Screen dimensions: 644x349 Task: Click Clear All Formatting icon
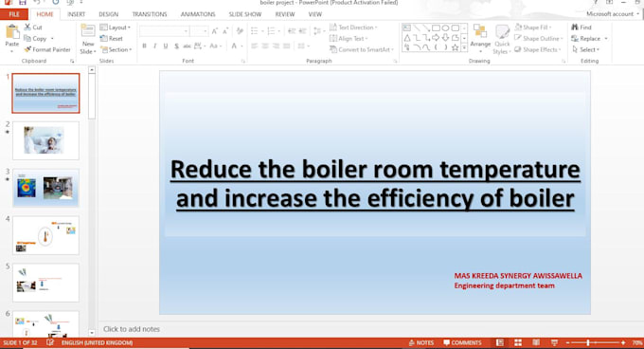tap(240, 31)
